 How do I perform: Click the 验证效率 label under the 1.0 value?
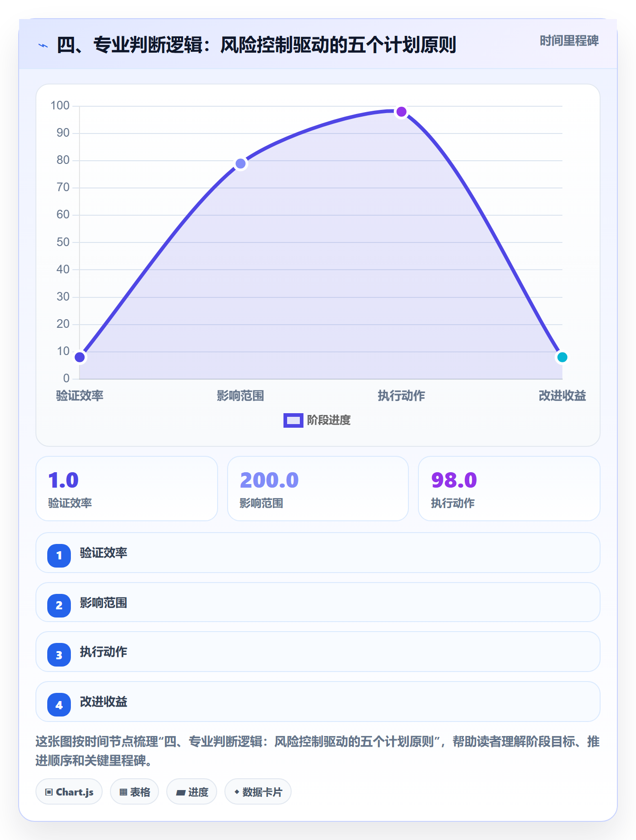70,503
